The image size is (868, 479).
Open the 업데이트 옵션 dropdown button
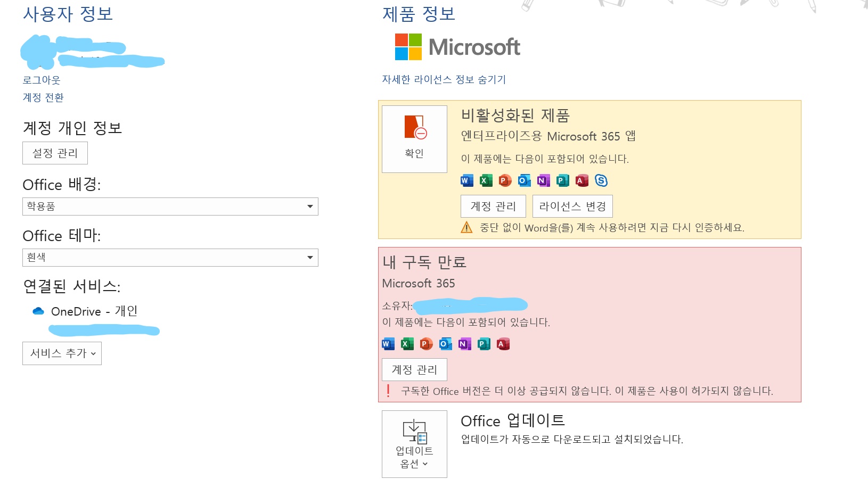[x=414, y=444]
